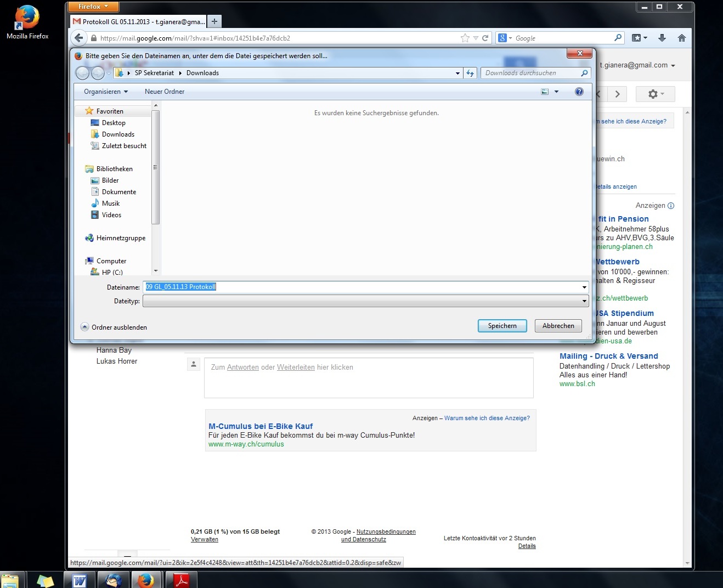Click the contact Lukas Horrer in Gmail
The width and height of the screenshot is (723, 588).
[117, 361]
